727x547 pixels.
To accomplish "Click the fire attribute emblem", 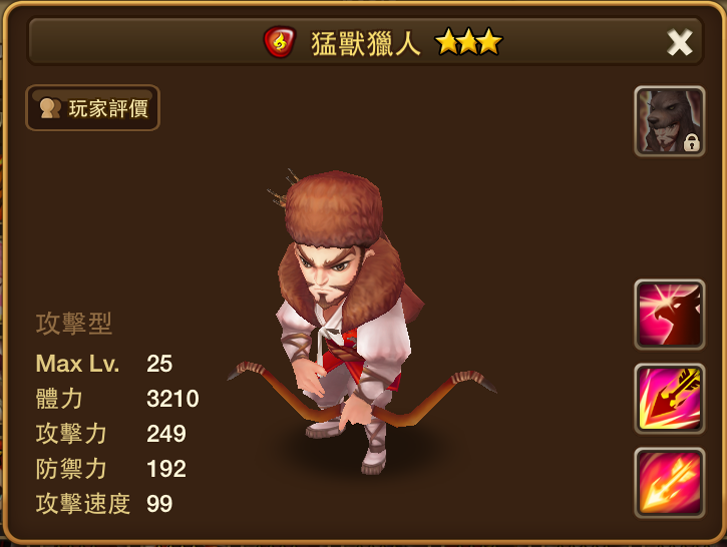I will pos(280,42).
